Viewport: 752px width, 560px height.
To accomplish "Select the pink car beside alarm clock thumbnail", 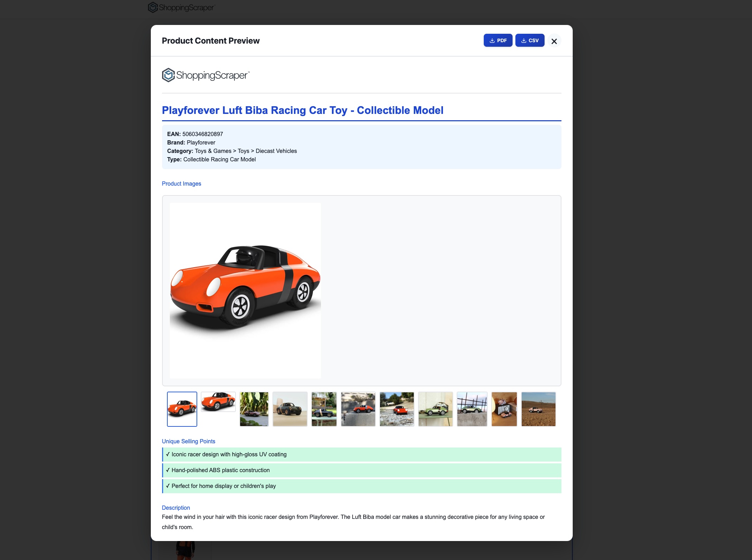I will tap(504, 409).
